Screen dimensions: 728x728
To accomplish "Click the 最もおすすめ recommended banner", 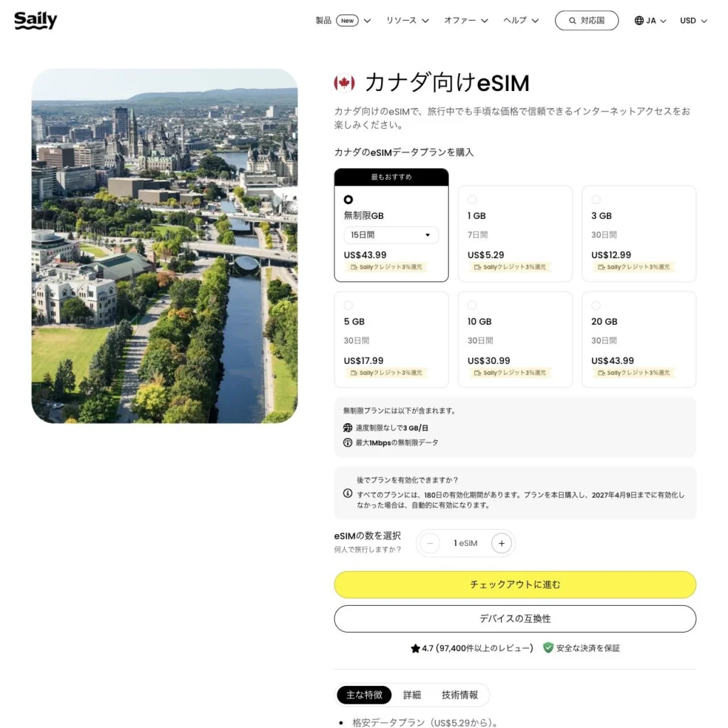I will pos(391,177).
